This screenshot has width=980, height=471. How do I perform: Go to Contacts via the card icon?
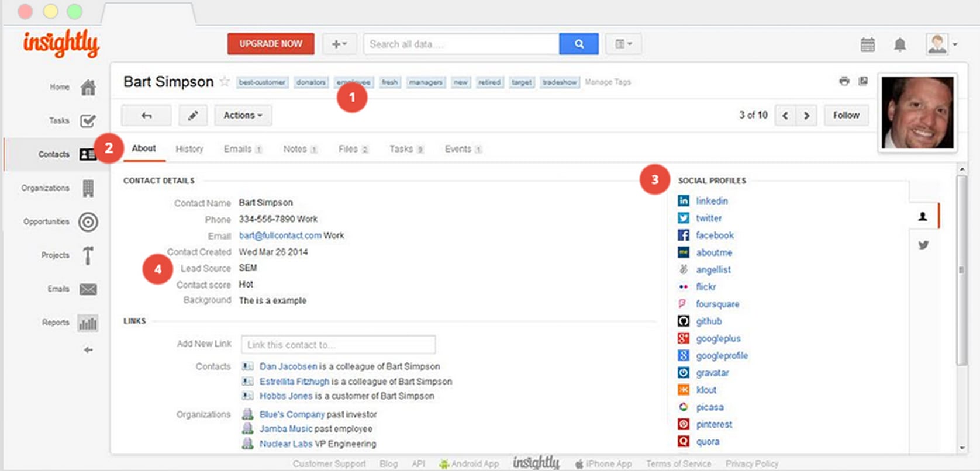coord(88,154)
